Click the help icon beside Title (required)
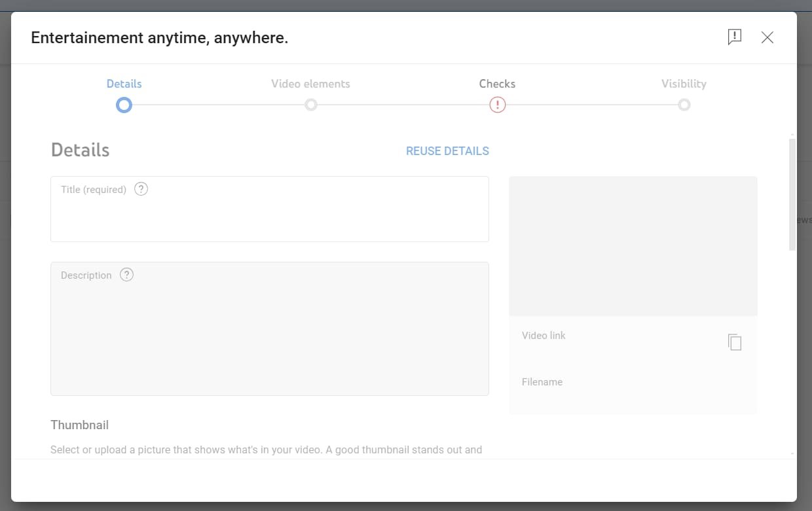This screenshot has height=511, width=812. [141, 189]
